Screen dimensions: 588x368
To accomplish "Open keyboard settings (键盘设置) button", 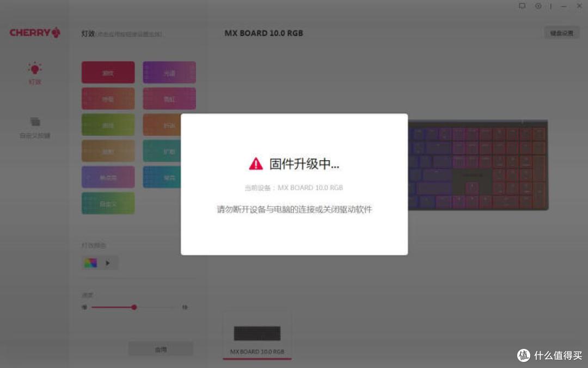I will point(561,33).
